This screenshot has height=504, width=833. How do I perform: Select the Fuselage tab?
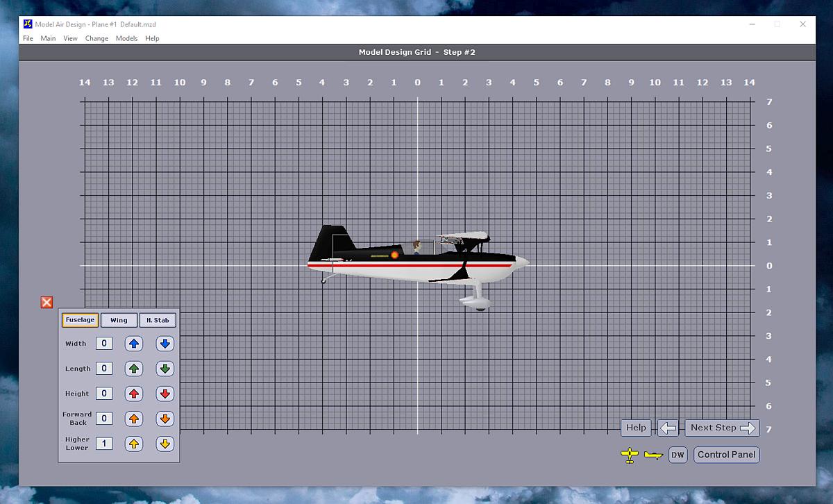click(x=80, y=320)
